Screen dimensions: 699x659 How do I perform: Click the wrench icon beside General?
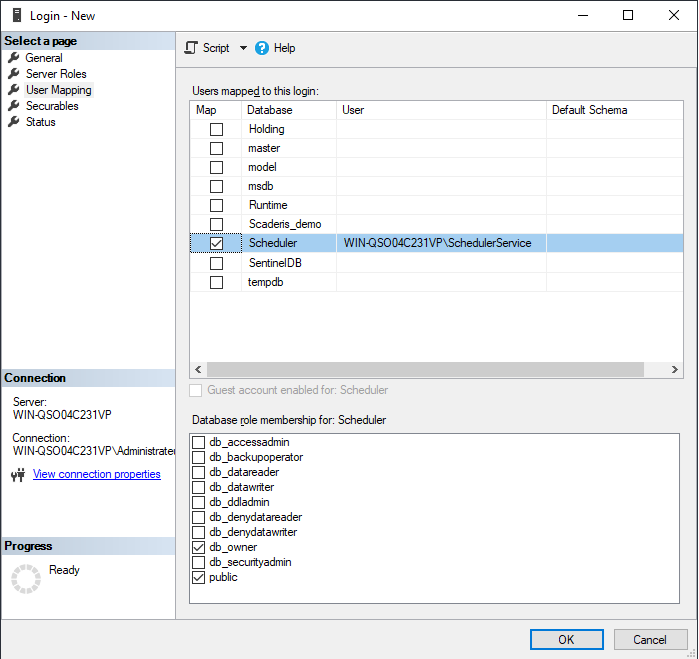coord(14,58)
